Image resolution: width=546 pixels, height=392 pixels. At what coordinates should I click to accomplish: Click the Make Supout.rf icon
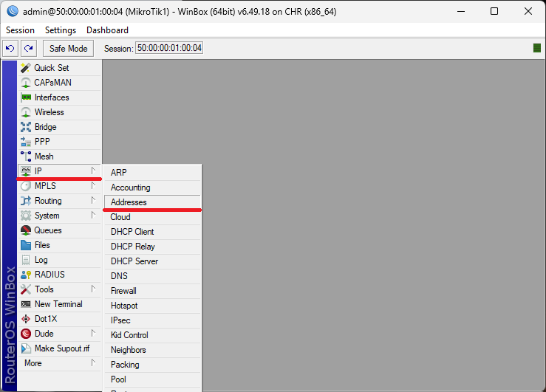[26, 348]
